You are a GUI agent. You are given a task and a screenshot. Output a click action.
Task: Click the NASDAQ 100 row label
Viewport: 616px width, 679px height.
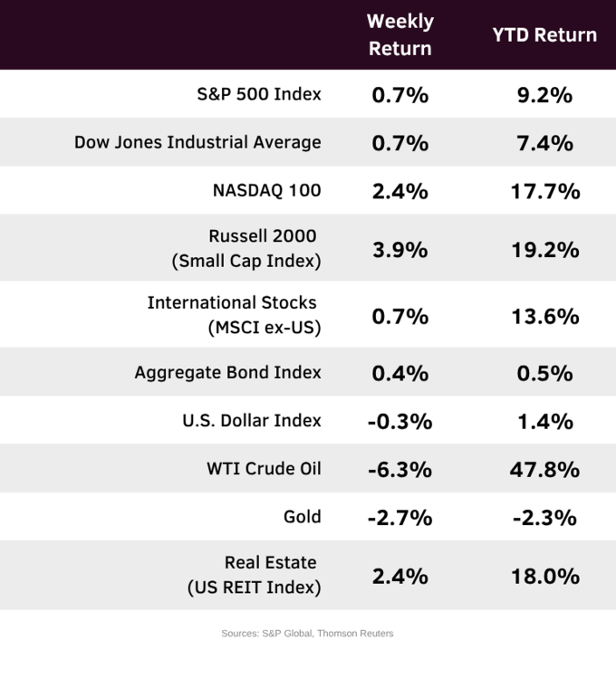click(x=267, y=190)
